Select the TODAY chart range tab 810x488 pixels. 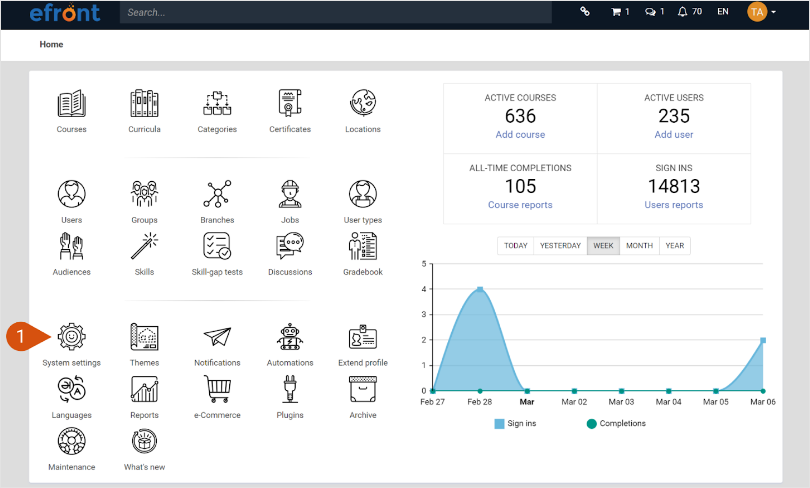tap(515, 246)
